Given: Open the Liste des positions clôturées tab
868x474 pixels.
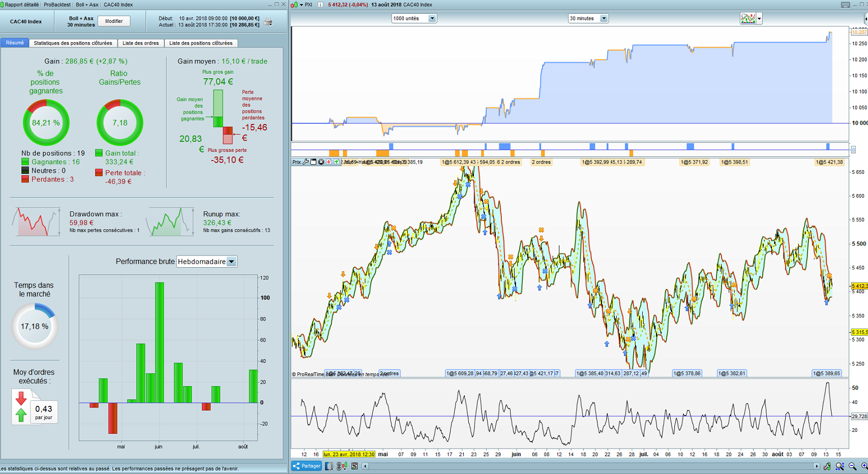Looking at the screenshot, I should click(x=201, y=43).
